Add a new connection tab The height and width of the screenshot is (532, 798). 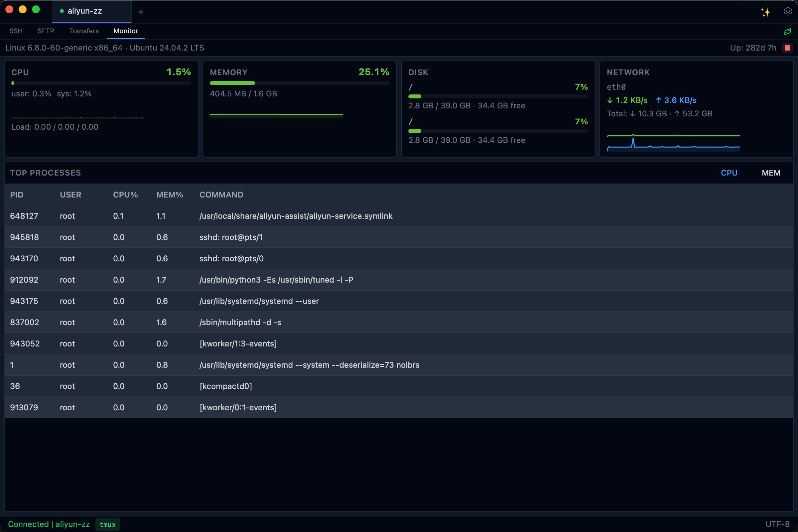pyautogui.click(x=141, y=12)
